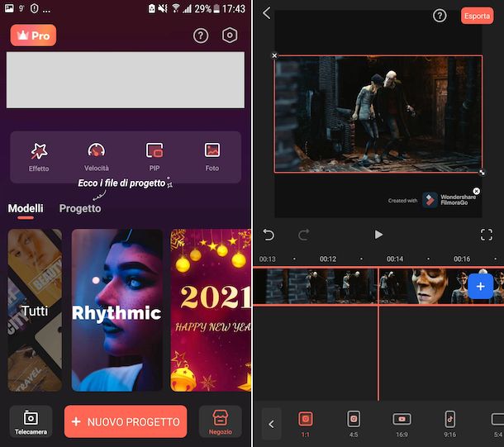Tap the Wi-Fi icon in status bar
The height and width of the screenshot is (447, 504).
(x=175, y=8)
